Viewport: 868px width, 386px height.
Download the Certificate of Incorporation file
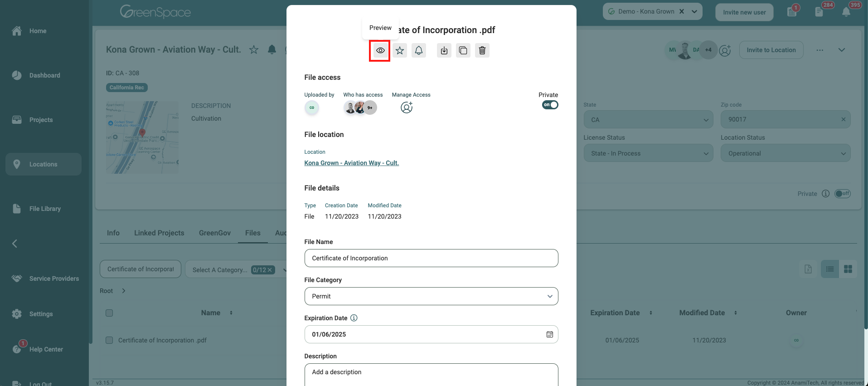[x=444, y=50]
